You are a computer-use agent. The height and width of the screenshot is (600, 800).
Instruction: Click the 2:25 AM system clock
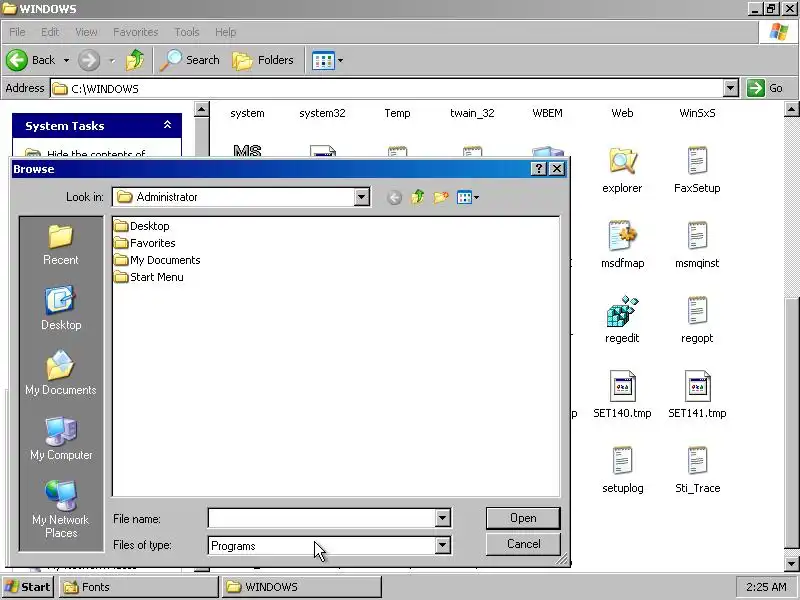pyautogui.click(x=766, y=587)
